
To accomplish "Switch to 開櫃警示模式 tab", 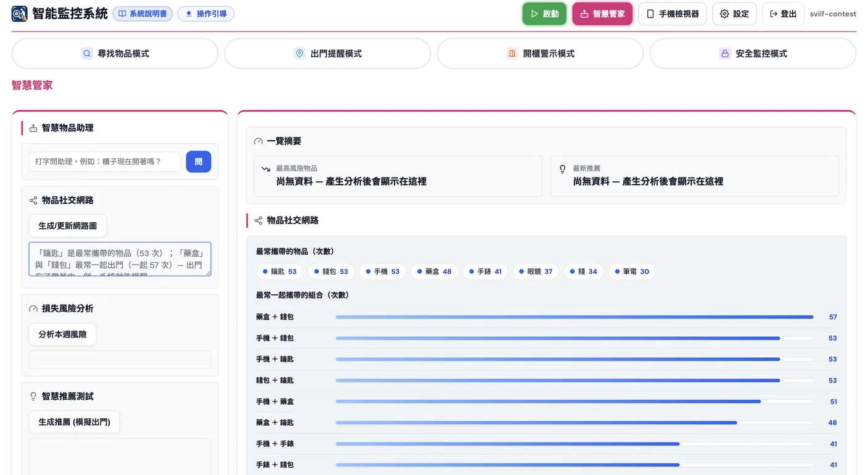I will point(540,54).
